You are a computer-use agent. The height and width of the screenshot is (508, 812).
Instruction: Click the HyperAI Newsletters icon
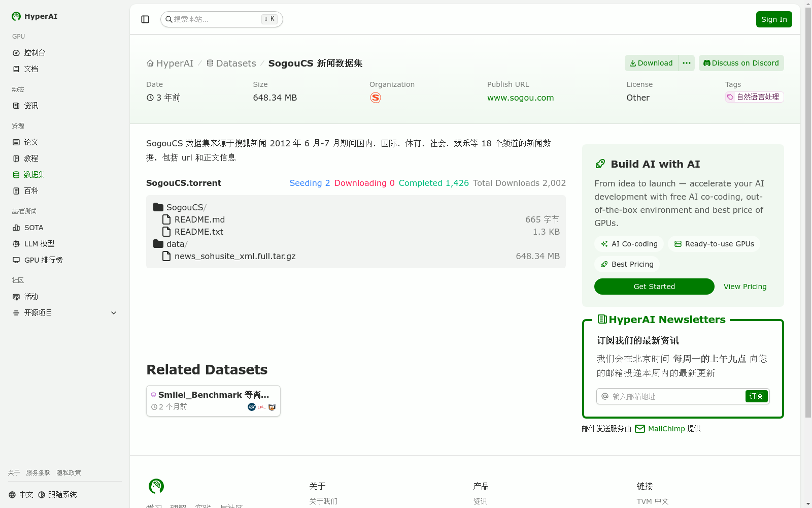coord(602,319)
